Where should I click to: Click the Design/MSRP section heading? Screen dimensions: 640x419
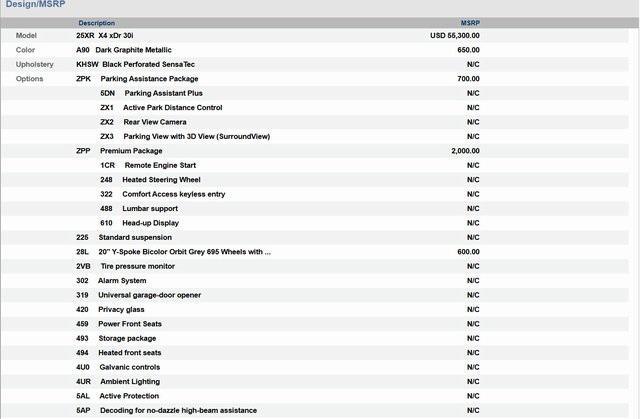pos(35,4)
